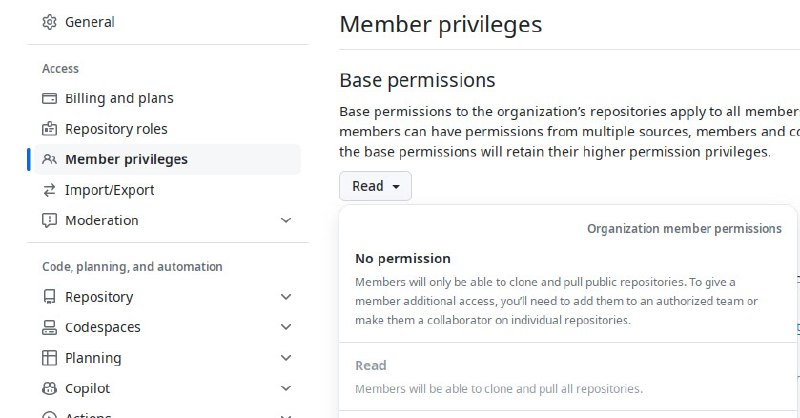This screenshot has height=418, width=800.
Task: Open Moderation sidebar section
Action: 168,220
